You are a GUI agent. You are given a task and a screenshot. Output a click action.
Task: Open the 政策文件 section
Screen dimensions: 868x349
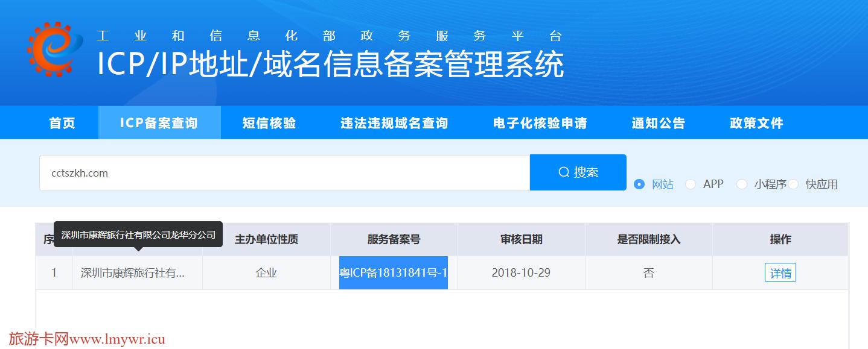click(755, 122)
